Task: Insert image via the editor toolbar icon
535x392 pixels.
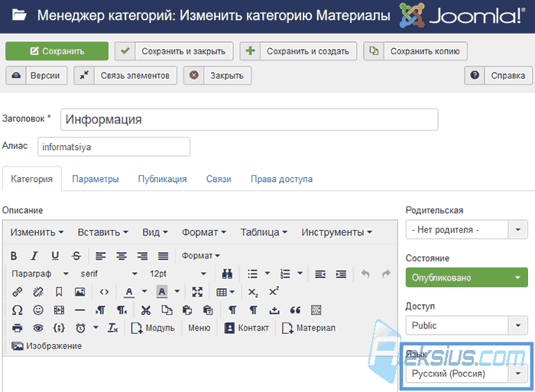Action: point(79,292)
